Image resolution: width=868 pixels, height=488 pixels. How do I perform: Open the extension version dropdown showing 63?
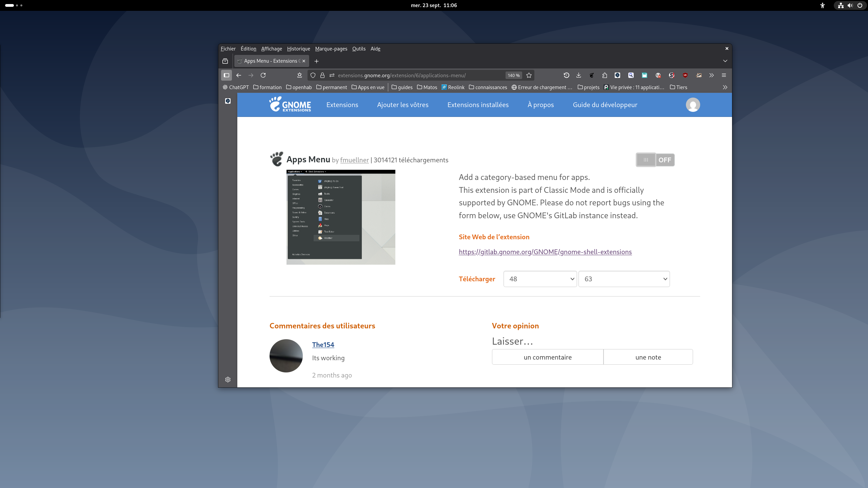[x=624, y=279]
